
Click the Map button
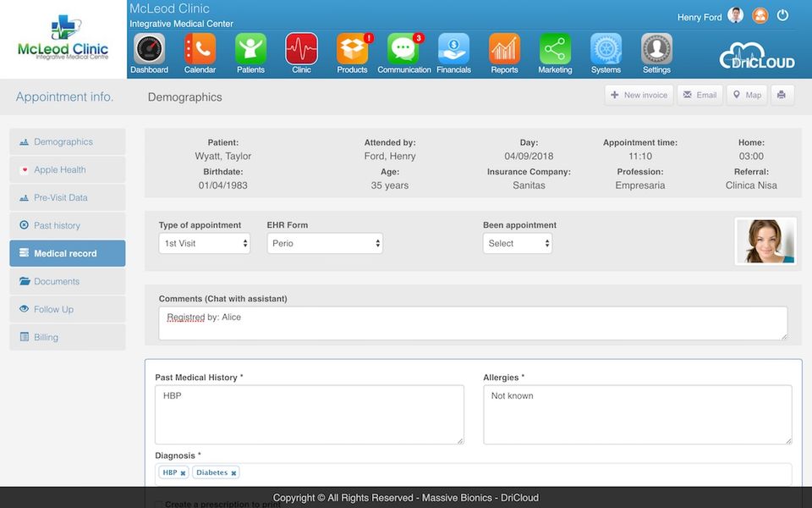click(747, 96)
